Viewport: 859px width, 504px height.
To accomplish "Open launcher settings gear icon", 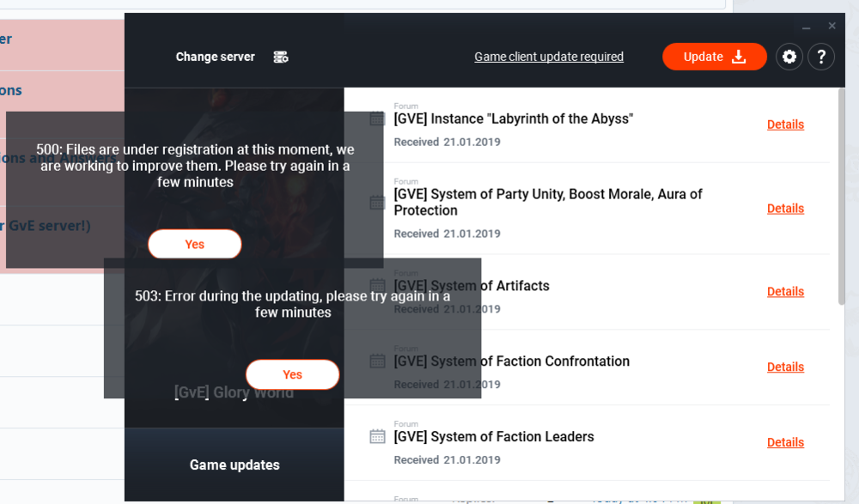I will [x=789, y=57].
